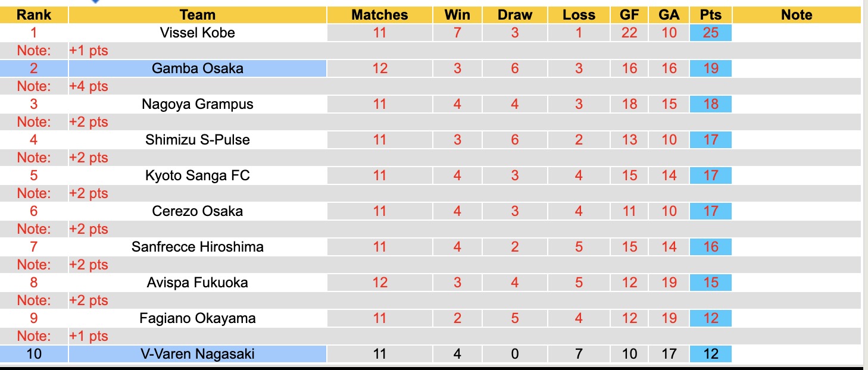Click Sanfrecce Hiroshima team name

pos(198,247)
